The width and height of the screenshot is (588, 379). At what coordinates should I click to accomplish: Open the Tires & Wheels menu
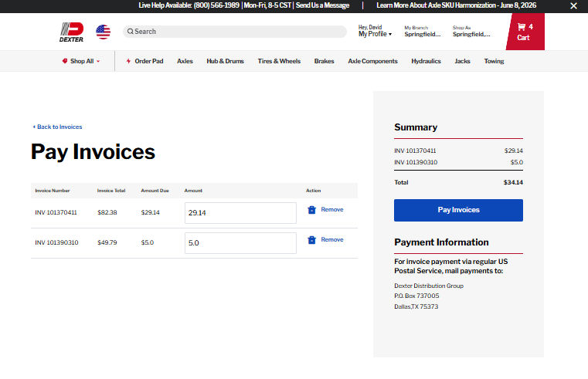[x=279, y=61]
